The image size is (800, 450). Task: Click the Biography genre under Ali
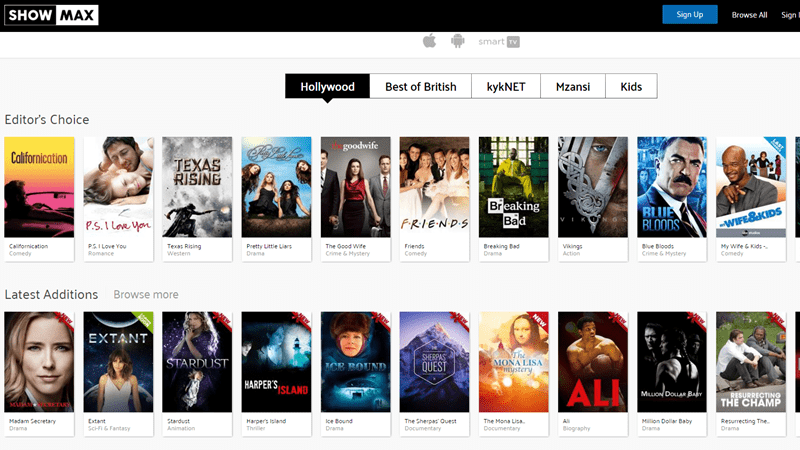tap(577, 428)
